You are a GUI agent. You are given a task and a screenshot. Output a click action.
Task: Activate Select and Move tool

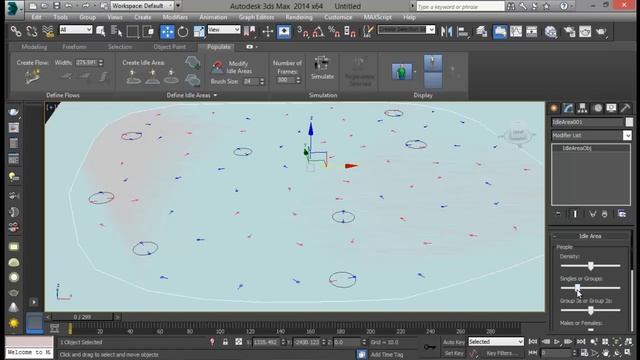[167, 31]
